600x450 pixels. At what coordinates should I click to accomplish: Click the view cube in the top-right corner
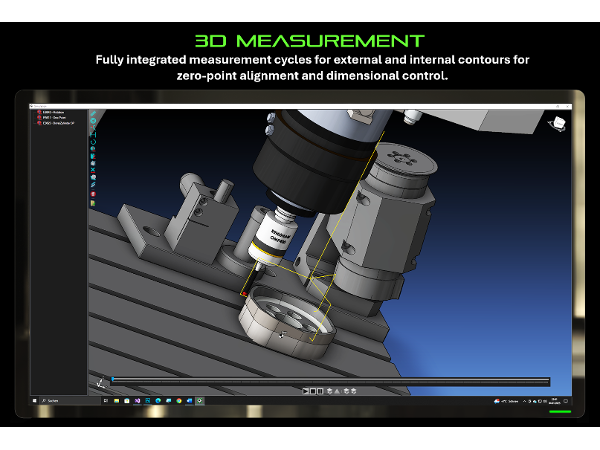(558, 121)
